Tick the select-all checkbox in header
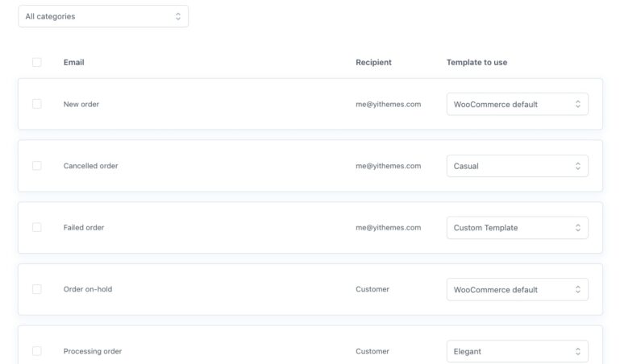Image resolution: width=620 pixels, height=364 pixels. click(x=37, y=63)
